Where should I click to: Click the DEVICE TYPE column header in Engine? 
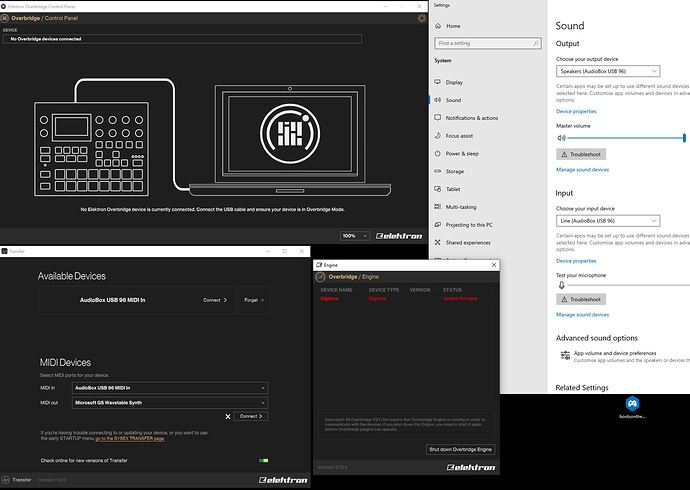pos(384,290)
